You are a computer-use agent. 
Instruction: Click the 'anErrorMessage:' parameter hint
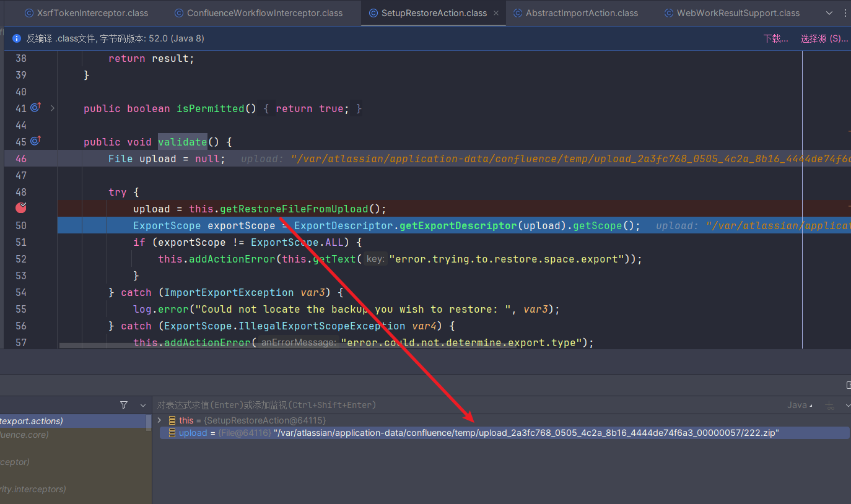point(299,342)
